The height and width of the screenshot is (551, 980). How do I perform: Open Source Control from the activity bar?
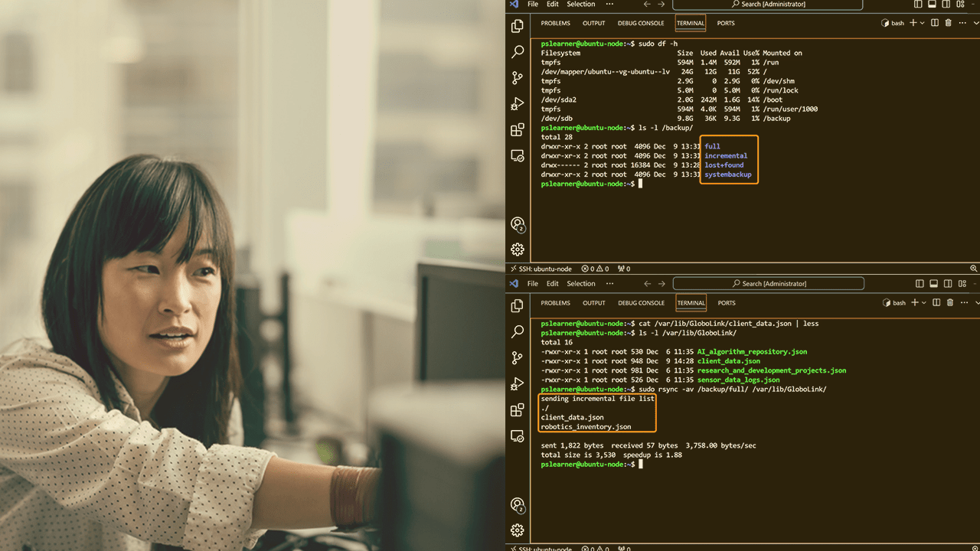pyautogui.click(x=517, y=78)
